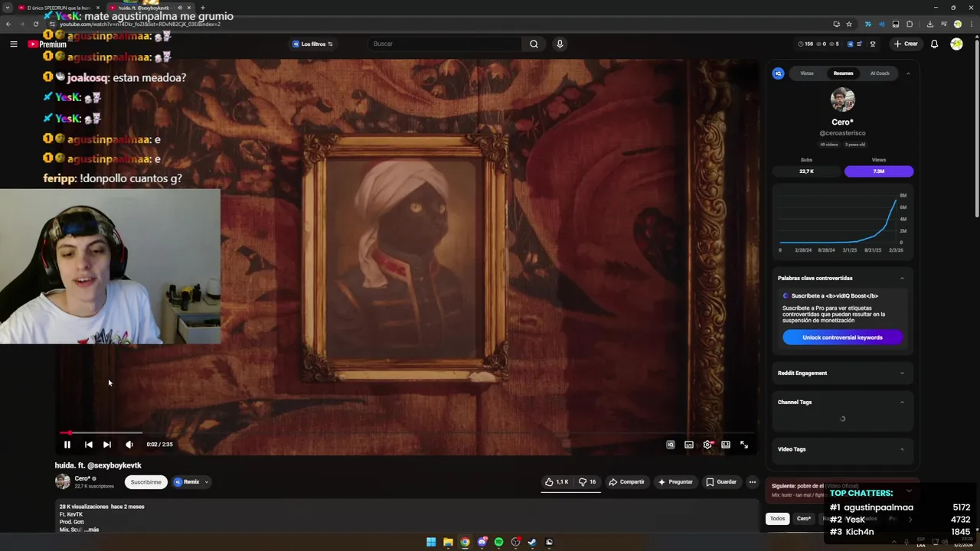The height and width of the screenshot is (551, 980).
Task: Open tab search dropdown arrow
Action: tap(8, 8)
